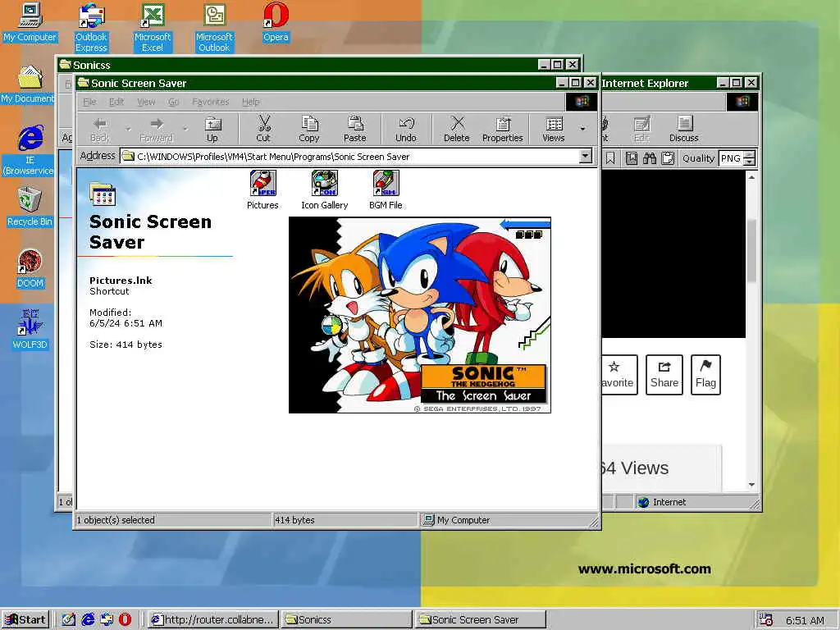Click the 6:51 AM system clock
The image size is (840, 630).
tap(805, 620)
